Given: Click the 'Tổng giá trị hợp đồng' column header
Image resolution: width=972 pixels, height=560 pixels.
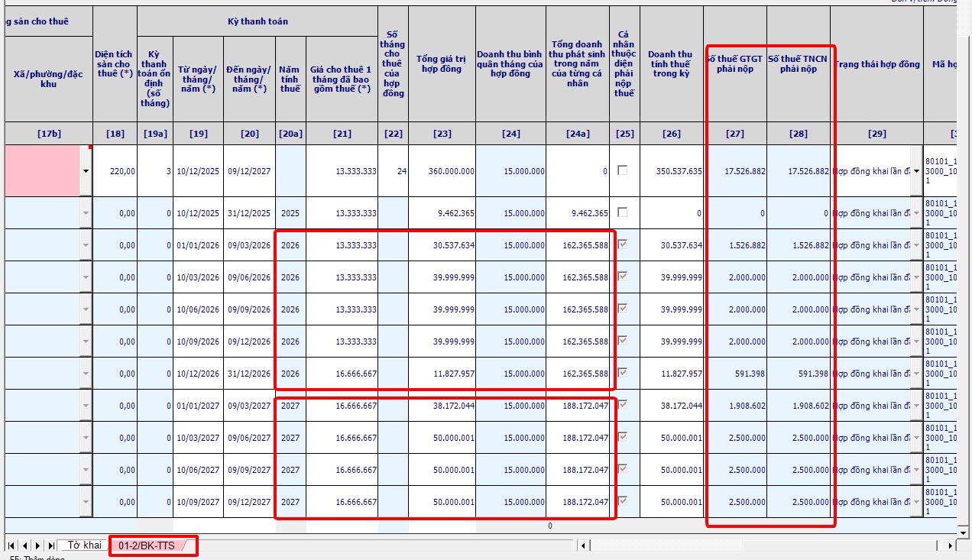Looking at the screenshot, I should [441, 64].
